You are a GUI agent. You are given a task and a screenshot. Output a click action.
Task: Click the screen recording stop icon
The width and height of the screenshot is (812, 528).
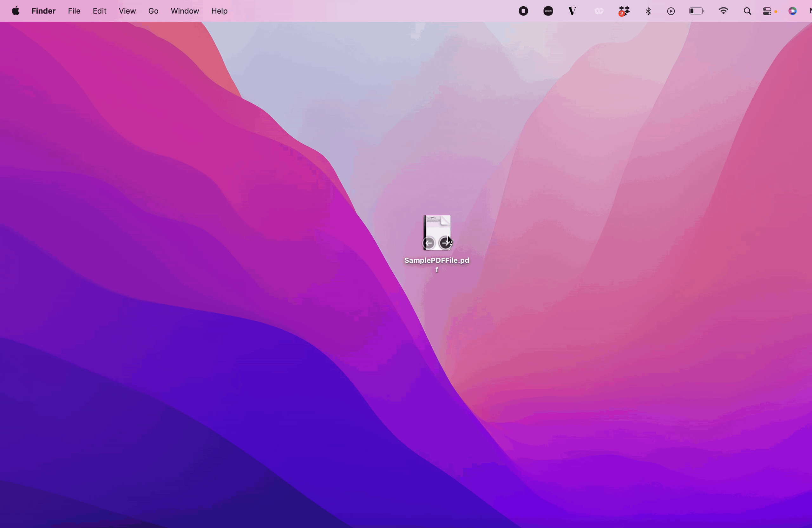tap(523, 11)
